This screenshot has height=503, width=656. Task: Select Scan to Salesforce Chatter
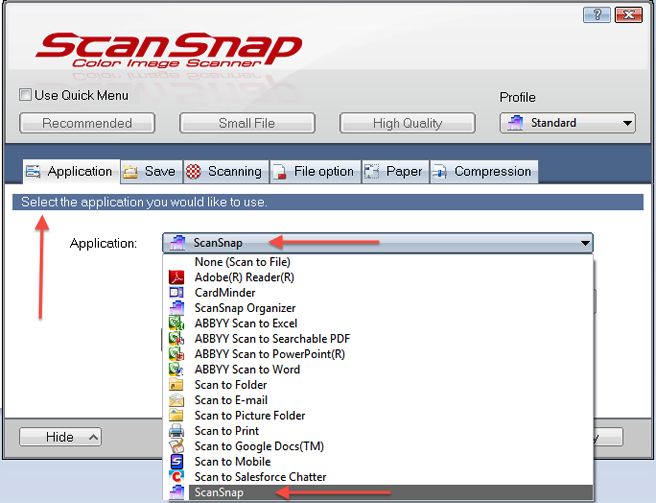[x=378, y=477]
